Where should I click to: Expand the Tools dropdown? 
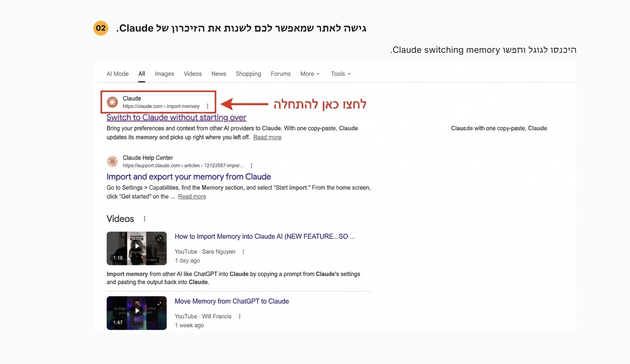[341, 74]
